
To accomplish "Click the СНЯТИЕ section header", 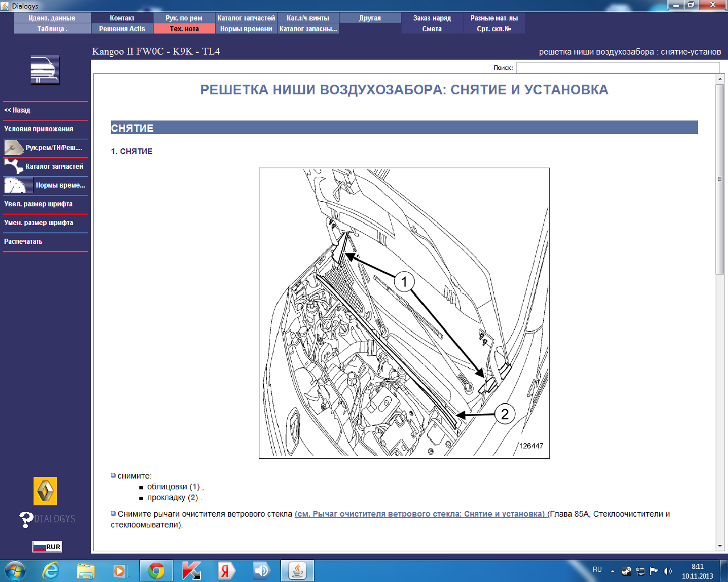I will [404, 128].
